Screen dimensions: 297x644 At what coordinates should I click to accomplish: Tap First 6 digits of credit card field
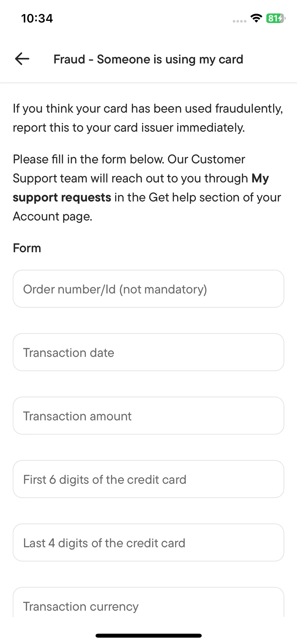point(148,479)
